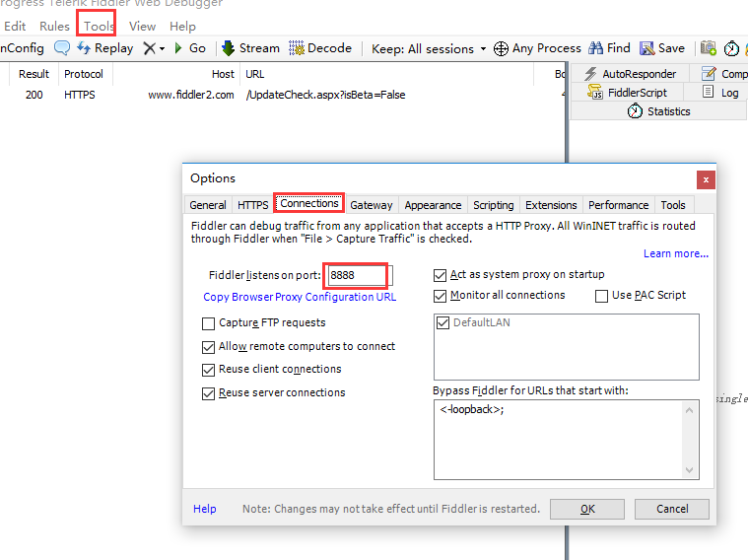Click the bypass list scrollbar down arrow
The image size is (748, 560).
pyautogui.click(x=689, y=469)
